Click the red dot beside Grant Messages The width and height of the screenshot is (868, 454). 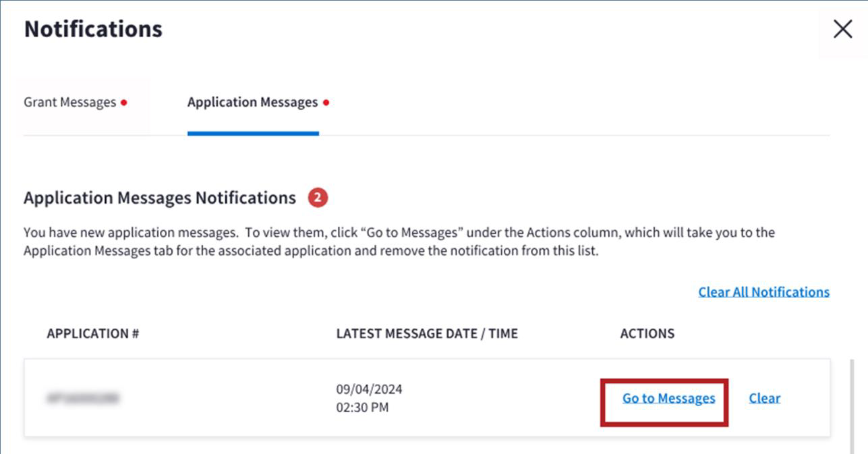click(124, 103)
